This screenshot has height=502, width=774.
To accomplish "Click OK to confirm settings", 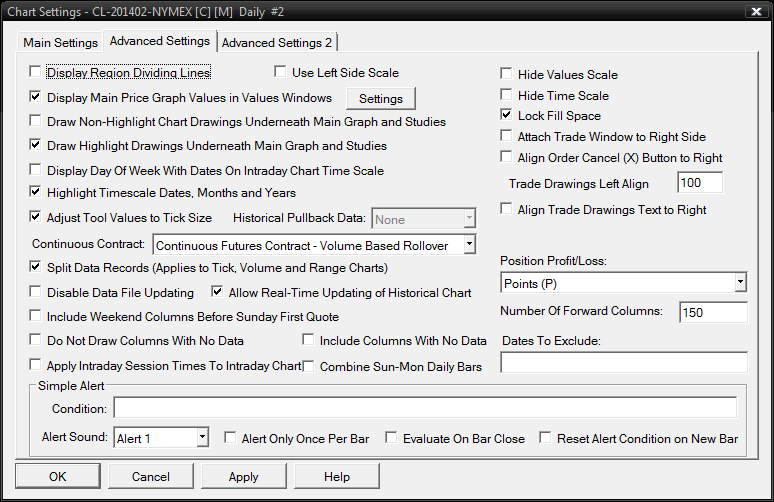I will tap(57, 477).
